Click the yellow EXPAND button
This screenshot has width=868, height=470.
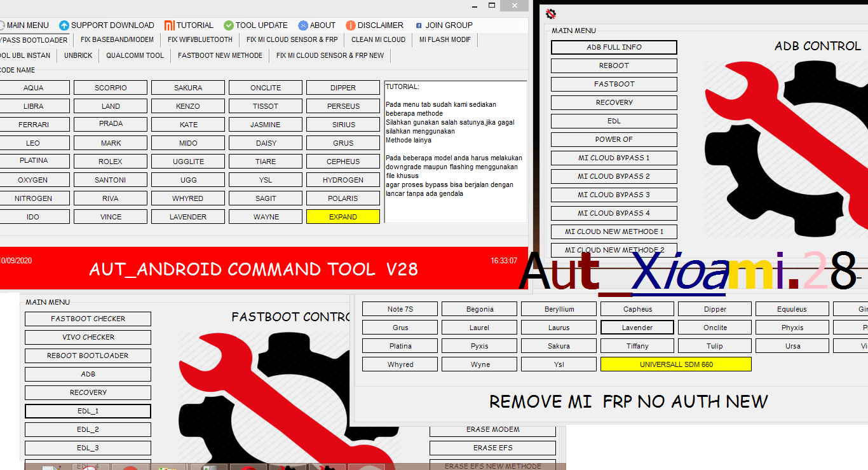(343, 217)
